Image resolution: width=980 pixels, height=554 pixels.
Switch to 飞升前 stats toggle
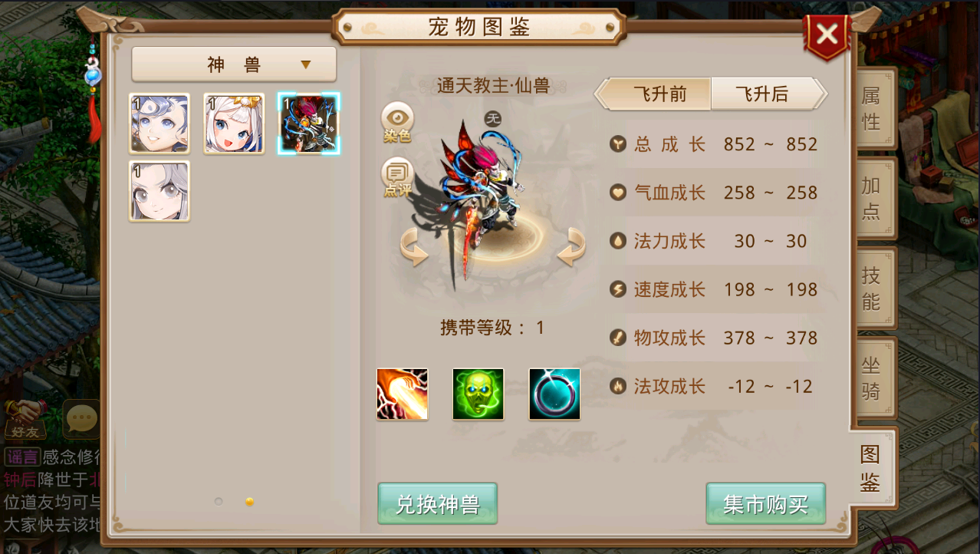click(653, 94)
